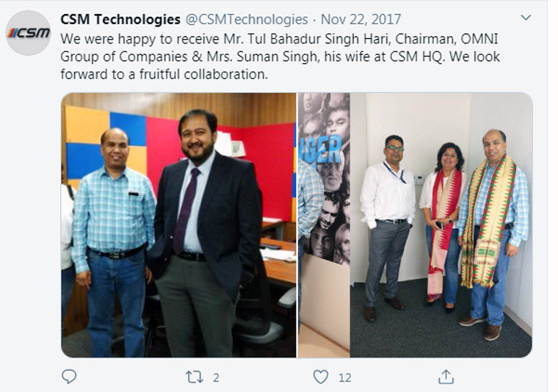Retweet this post using the arrows icon
This screenshot has width=558, height=392.
tap(195, 377)
